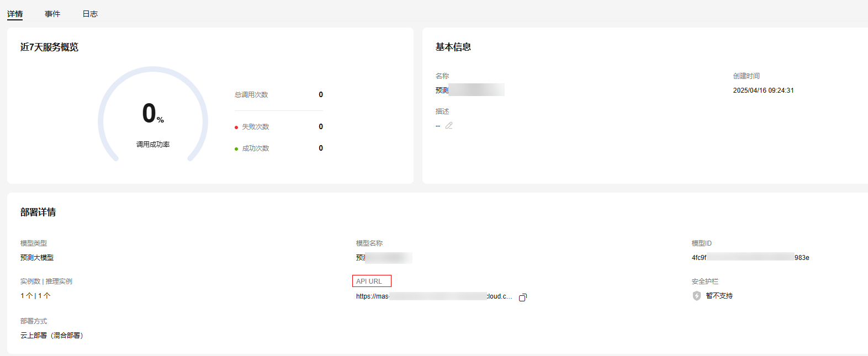Click the API URL label
Screen dimensions: 868x356
click(x=369, y=281)
